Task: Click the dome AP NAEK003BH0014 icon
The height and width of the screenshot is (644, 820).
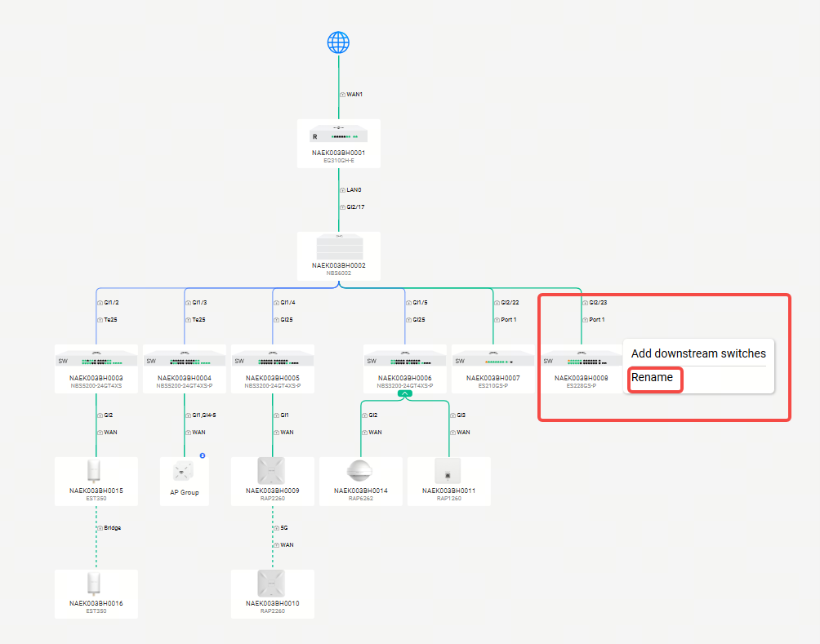Action: (361, 471)
